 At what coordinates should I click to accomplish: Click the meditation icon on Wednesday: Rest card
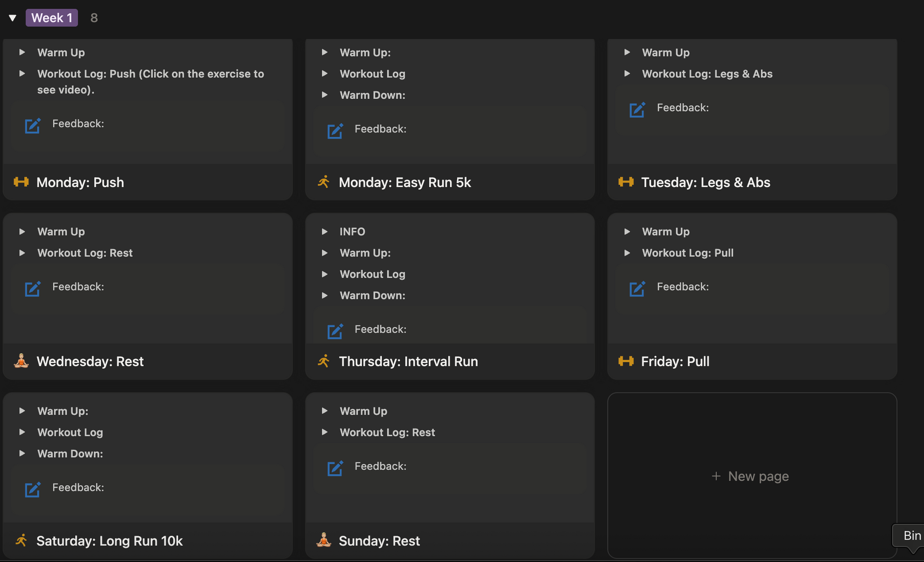click(x=21, y=361)
